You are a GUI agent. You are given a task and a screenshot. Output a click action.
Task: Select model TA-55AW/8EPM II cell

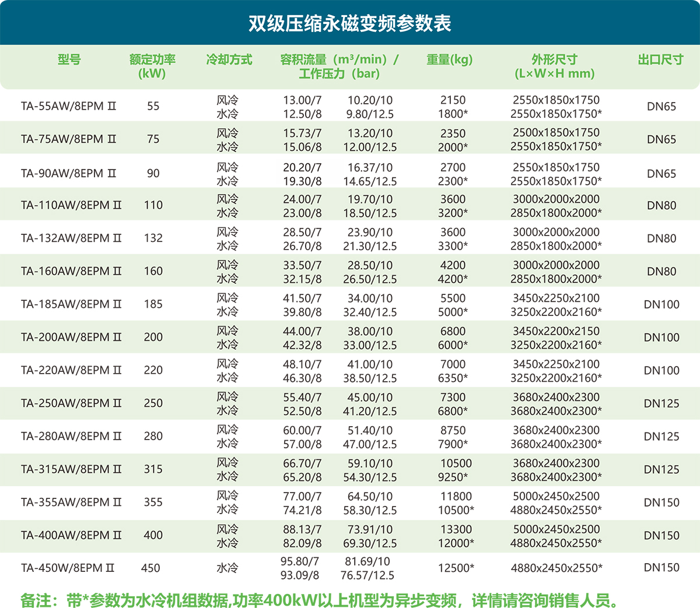(x=68, y=106)
